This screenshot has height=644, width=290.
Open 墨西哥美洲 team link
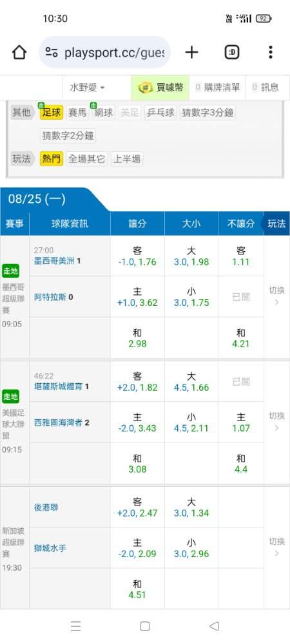coord(55,260)
